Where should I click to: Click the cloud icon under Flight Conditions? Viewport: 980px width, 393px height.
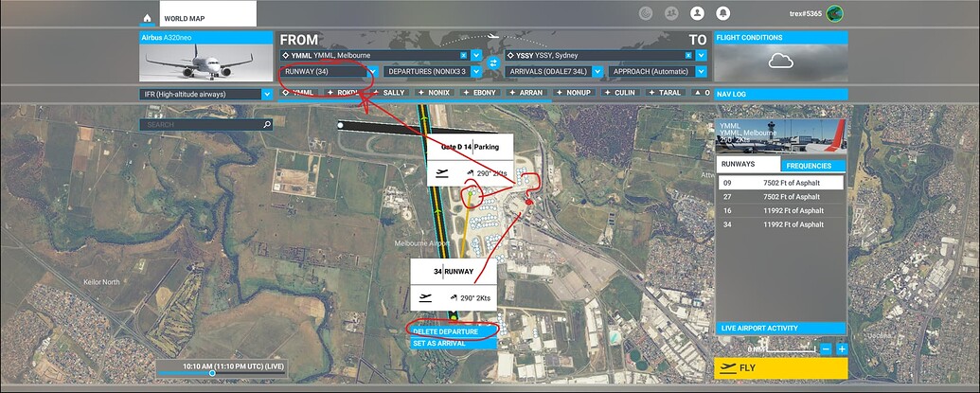click(x=779, y=63)
